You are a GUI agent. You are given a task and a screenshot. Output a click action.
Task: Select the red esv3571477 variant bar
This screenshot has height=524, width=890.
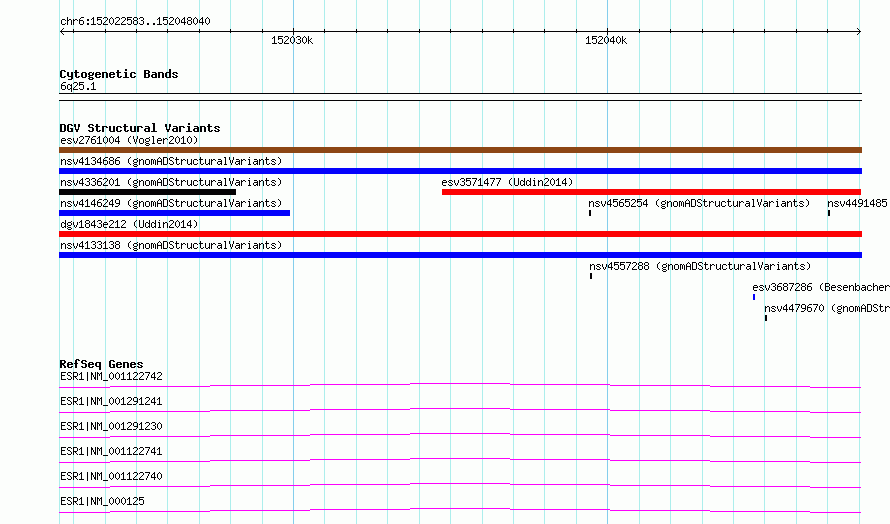(652, 192)
